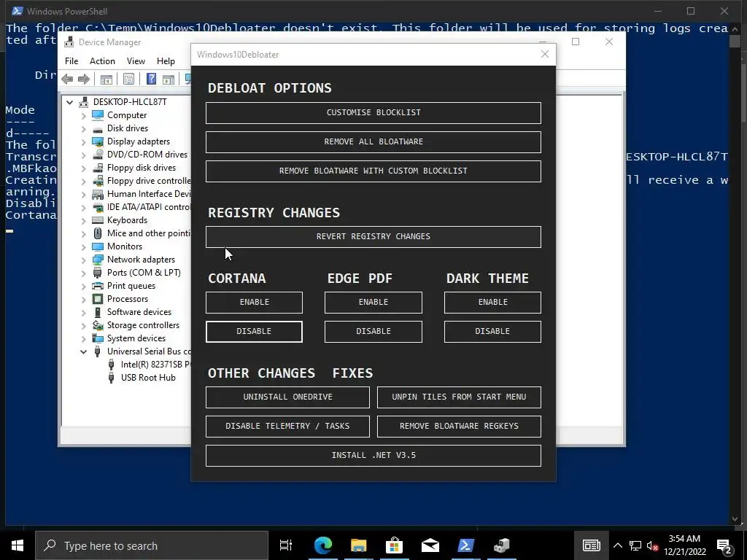Image resolution: width=747 pixels, height=560 pixels.
Task: Toggle the action pane toolbar icon
Action: click(169, 79)
